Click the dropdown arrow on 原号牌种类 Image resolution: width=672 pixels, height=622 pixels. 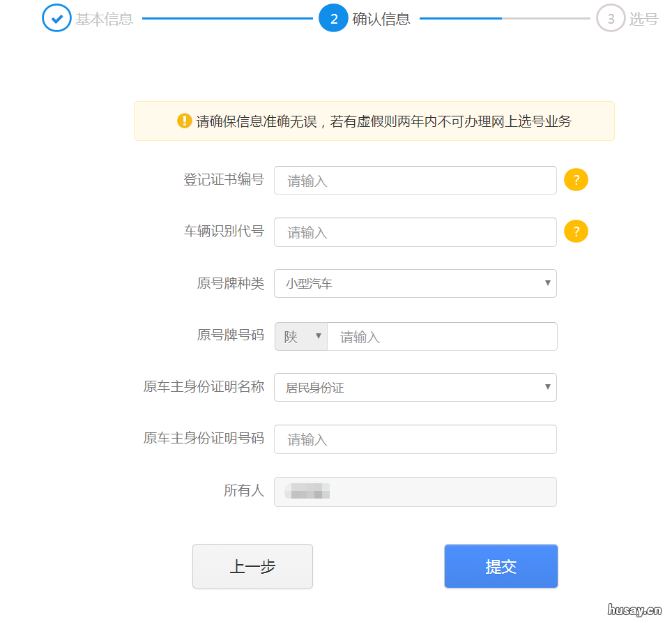547,283
